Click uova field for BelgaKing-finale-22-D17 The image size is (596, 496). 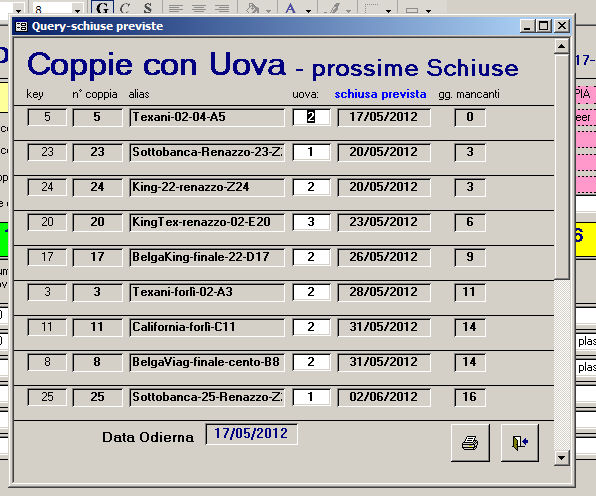[x=311, y=257]
